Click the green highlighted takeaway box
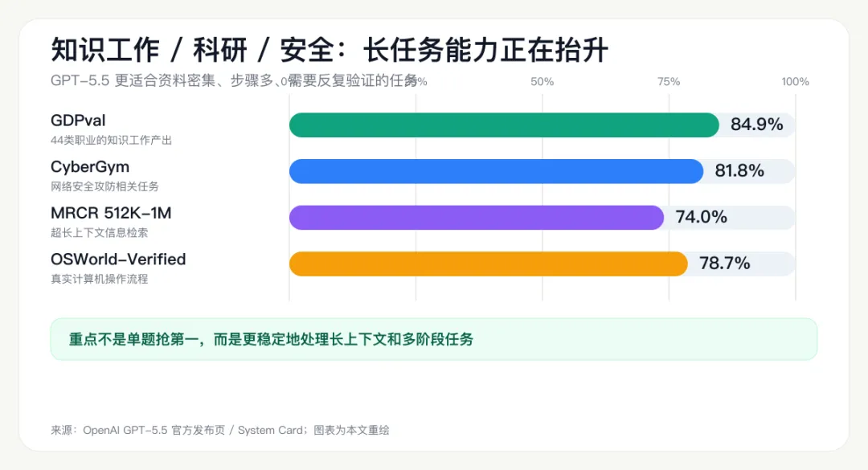 coord(433,339)
